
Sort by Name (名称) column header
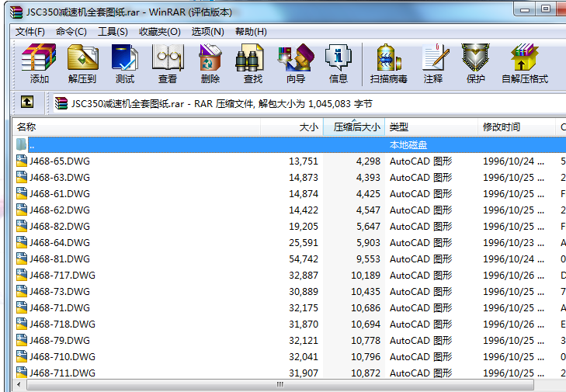137,127
